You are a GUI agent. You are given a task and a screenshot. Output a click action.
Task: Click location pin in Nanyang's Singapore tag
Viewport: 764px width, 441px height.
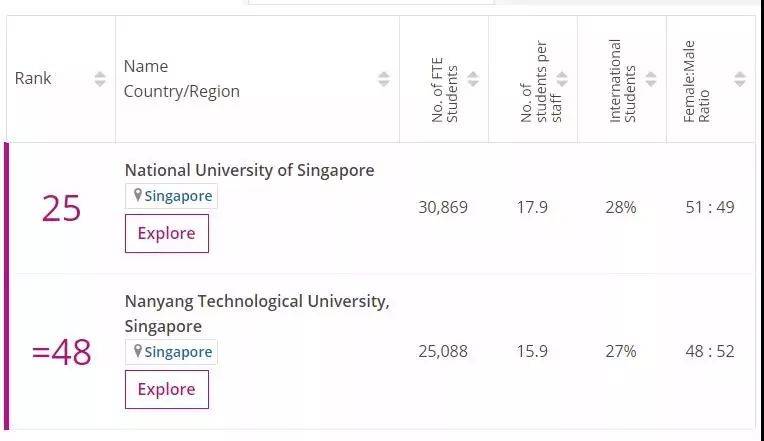(138, 351)
